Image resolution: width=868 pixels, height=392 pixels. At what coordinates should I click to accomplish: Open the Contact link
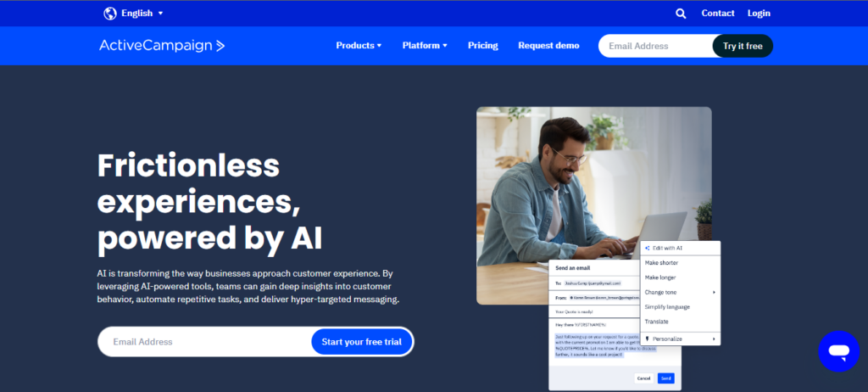pyautogui.click(x=718, y=14)
